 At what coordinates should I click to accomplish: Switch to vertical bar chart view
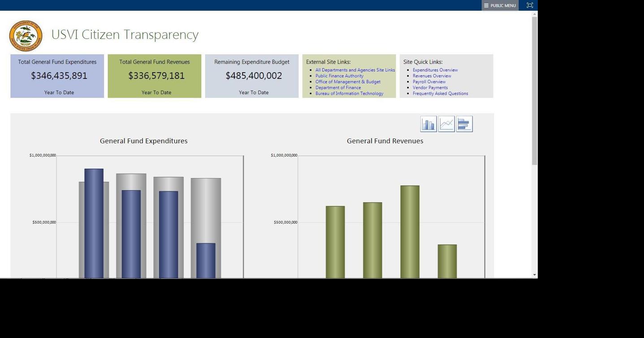coord(428,124)
